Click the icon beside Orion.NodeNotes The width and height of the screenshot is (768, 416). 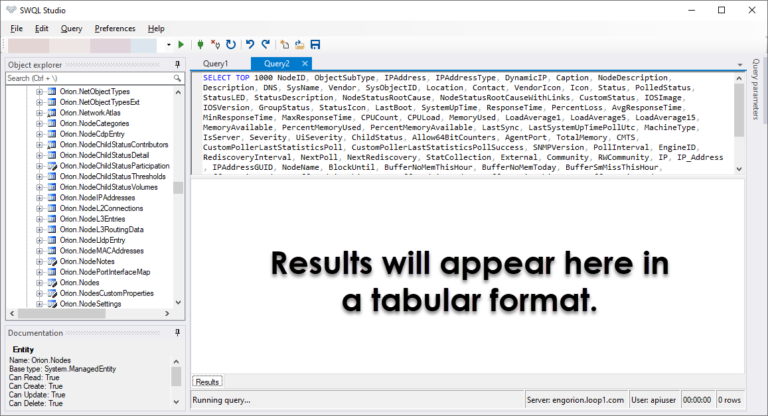52,261
